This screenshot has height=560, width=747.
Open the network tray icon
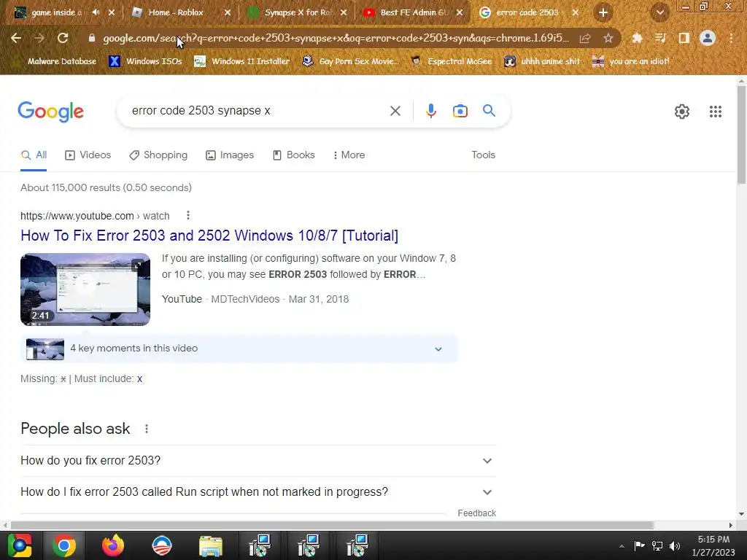point(657,546)
